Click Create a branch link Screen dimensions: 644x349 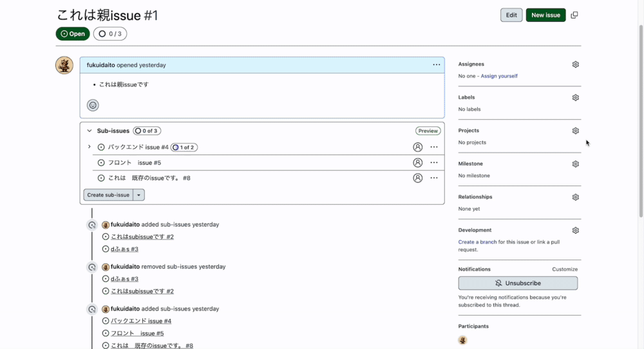coord(477,242)
